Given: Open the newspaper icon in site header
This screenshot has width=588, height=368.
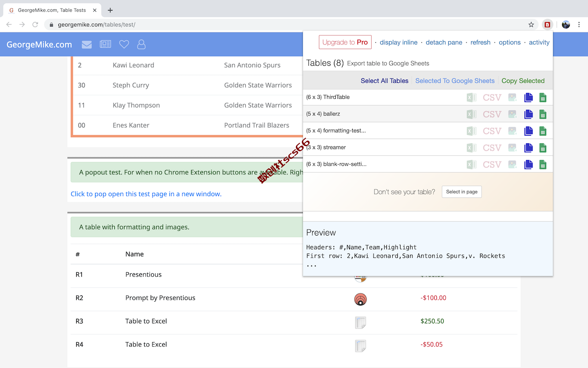Looking at the screenshot, I should pos(106,45).
